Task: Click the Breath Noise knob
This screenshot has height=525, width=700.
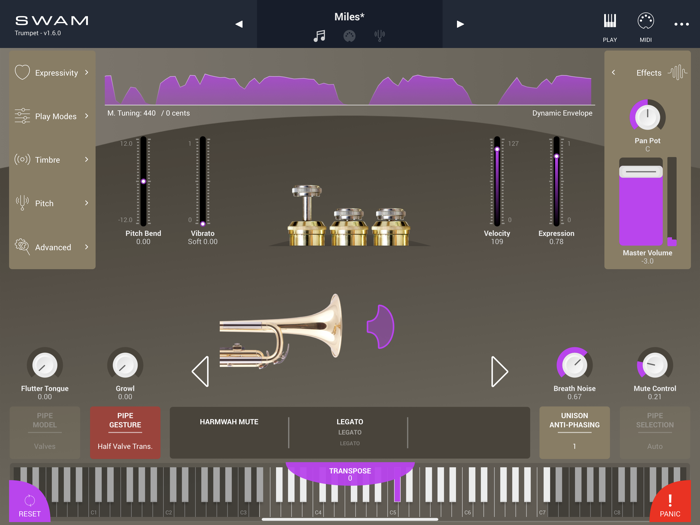Action: [574, 365]
